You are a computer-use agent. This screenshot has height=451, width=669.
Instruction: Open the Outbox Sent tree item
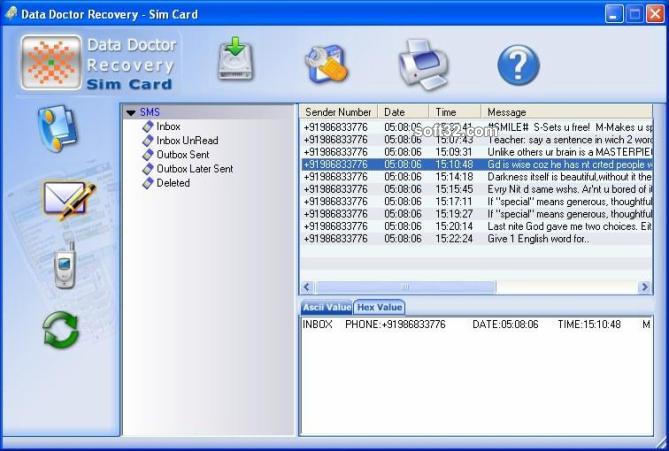click(183, 154)
